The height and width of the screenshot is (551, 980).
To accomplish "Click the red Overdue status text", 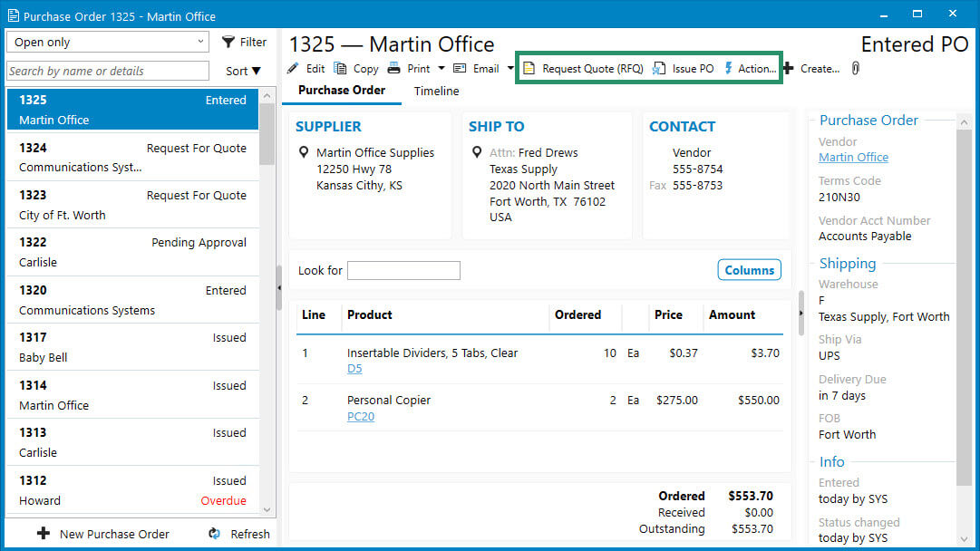I will pos(223,500).
